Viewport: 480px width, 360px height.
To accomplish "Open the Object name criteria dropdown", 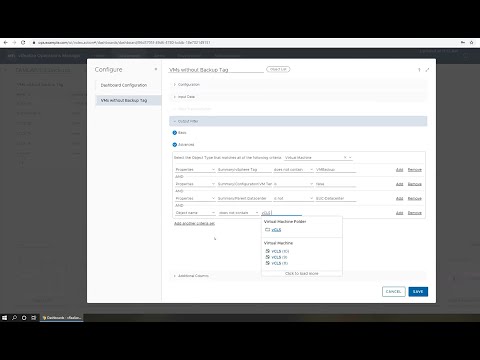I will tap(195, 213).
